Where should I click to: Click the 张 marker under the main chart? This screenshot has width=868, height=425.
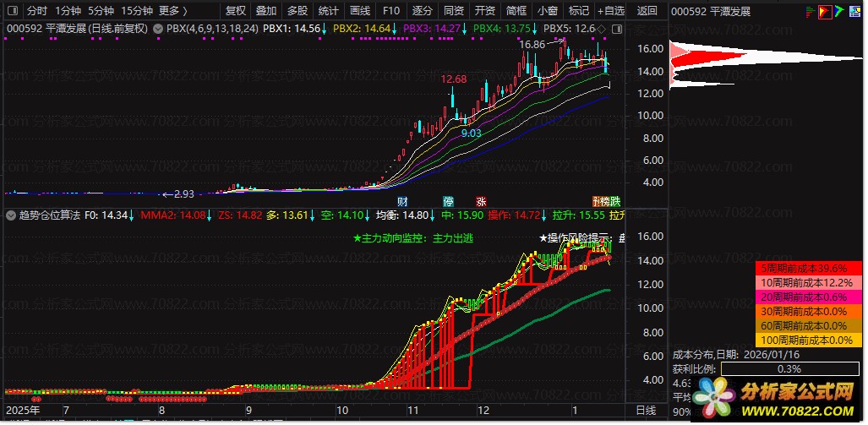click(481, 201)
